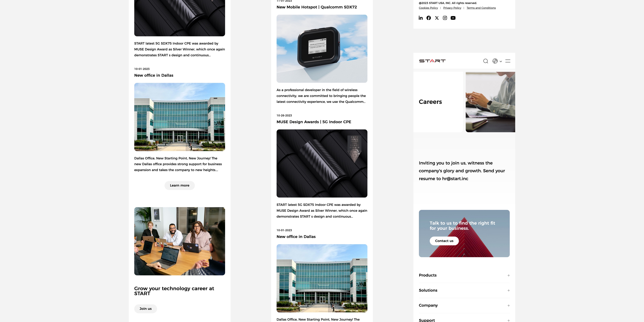
Task: Click the search magnifier icon
Action: tap(486, 61)
